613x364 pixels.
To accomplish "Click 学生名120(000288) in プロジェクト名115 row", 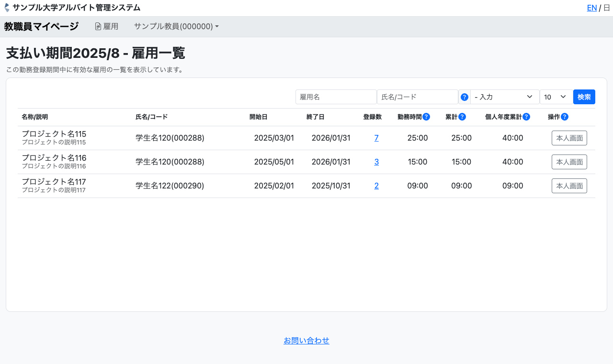I will [170, 138].
